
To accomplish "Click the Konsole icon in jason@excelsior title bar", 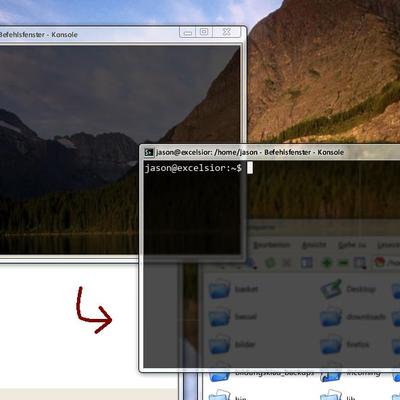I will (x=148, y=153).
